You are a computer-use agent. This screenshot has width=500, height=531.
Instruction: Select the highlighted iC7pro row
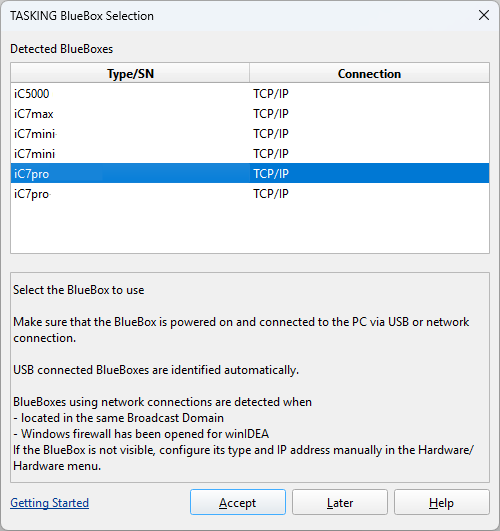coord(250,173)
